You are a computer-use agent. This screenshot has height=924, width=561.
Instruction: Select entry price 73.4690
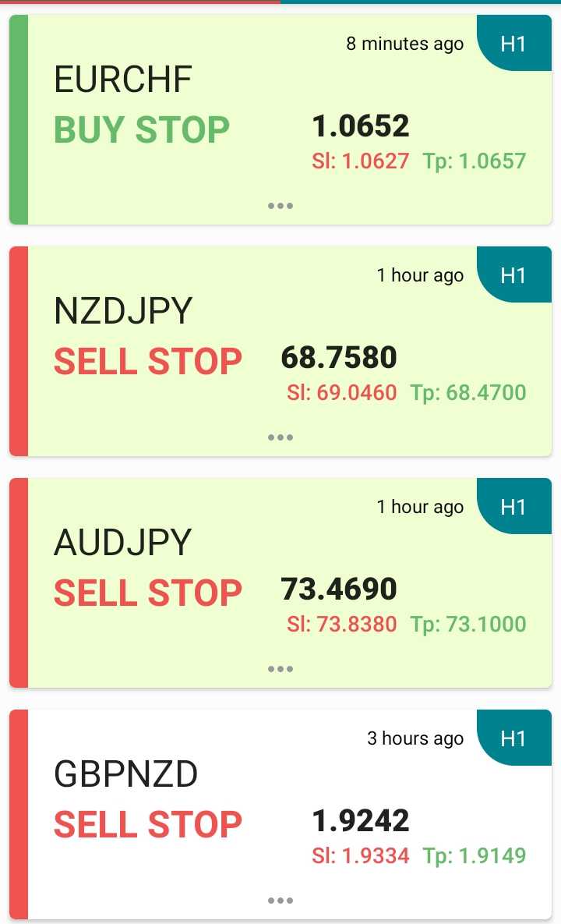pos(339,589)
